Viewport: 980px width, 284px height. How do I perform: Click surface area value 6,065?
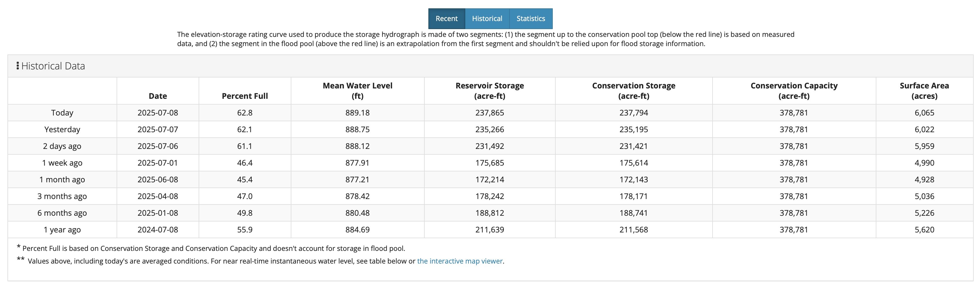coord(924,113)
